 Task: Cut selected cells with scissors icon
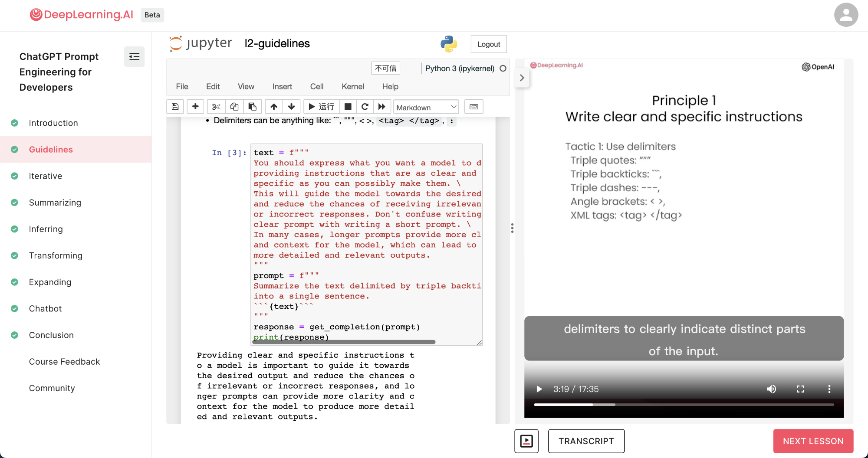point(216,107)
